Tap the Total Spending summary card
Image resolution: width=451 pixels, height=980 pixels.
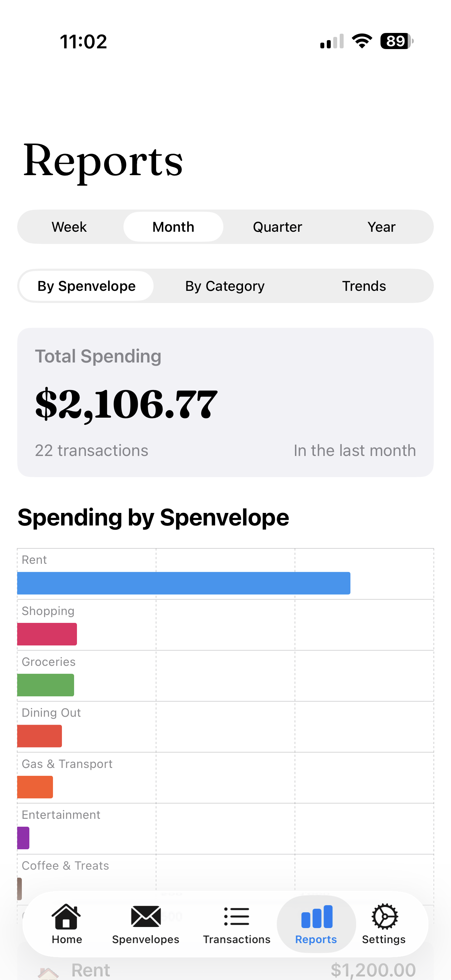(225, 403)
